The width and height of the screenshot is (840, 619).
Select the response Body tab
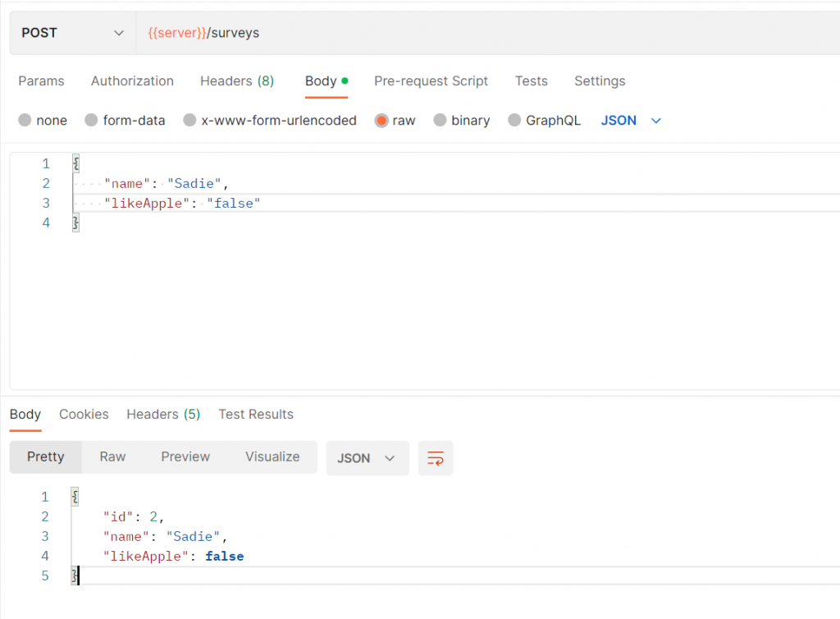[x=25, y=415]
